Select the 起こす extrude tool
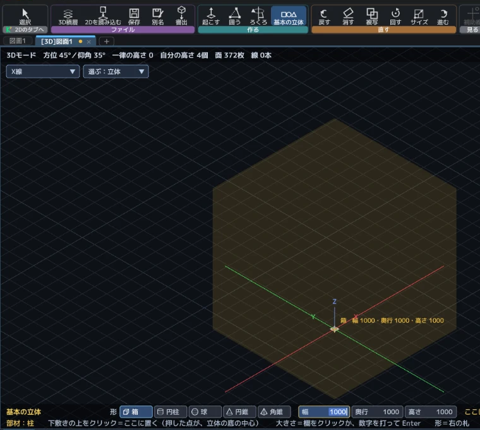The height and width of the screenshot is (430, 480). coord(211,17)
